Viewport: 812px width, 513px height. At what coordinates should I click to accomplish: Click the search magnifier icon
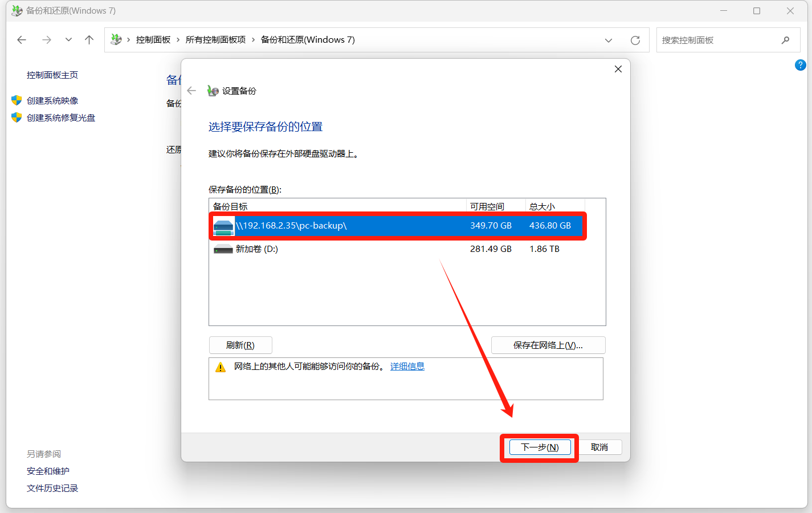pos(785,40)
